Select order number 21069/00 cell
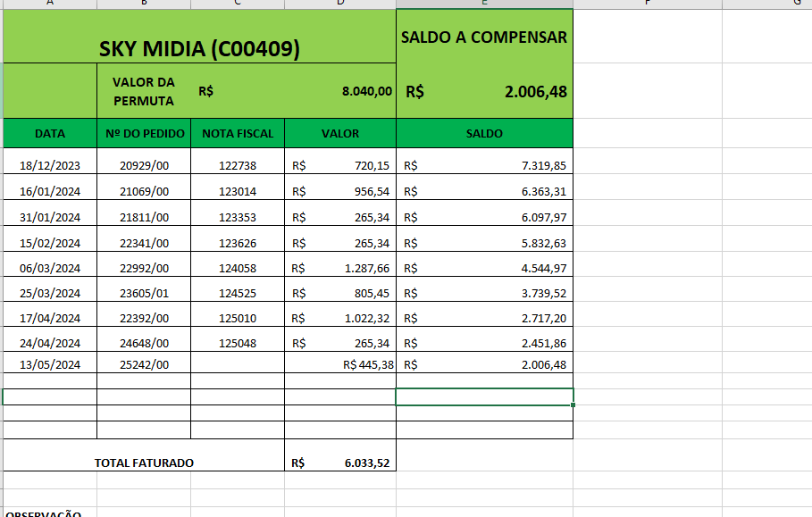Screen dimensions: 812x517 pyautogui.click(x=144, y=191)
